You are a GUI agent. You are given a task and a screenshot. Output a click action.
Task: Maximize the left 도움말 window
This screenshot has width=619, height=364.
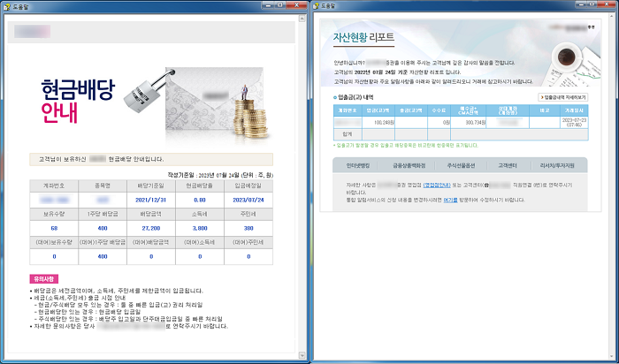(280, 4)
